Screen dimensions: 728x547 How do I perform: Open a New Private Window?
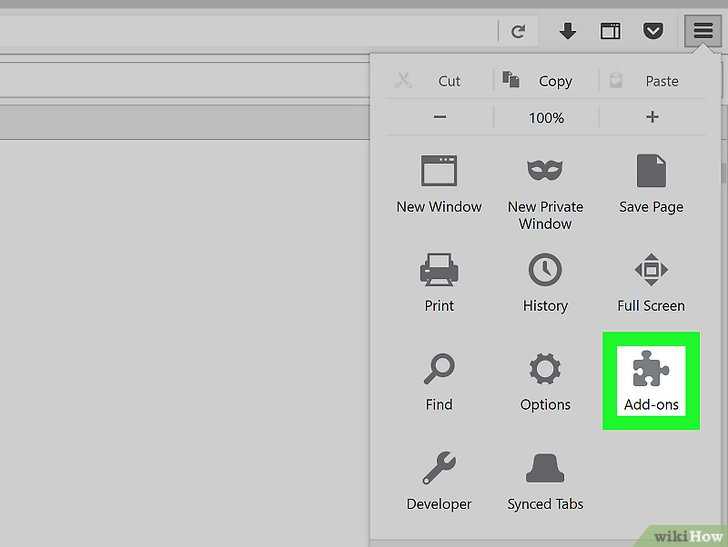pos(545,193)
